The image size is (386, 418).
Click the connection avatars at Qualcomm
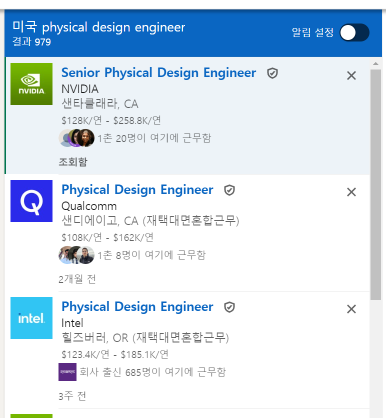[77, 255]
